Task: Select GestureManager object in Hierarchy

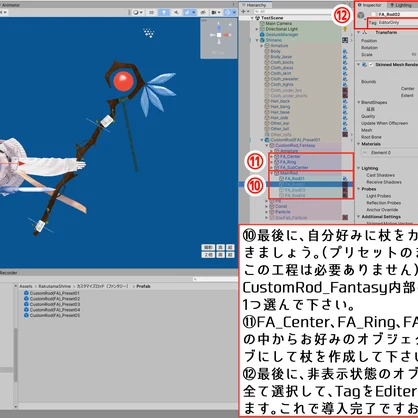Action: click(x=282, y=35)
